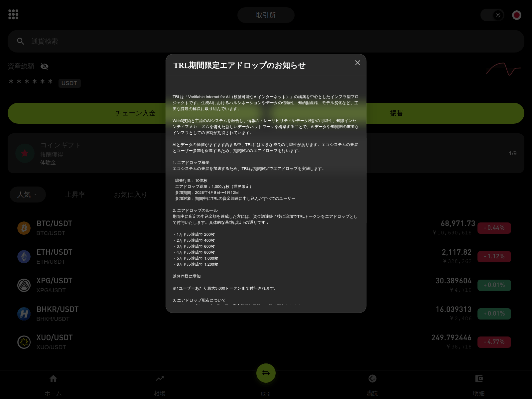
Task: Switch to the お気に入り tab
Action: [131, 195]
